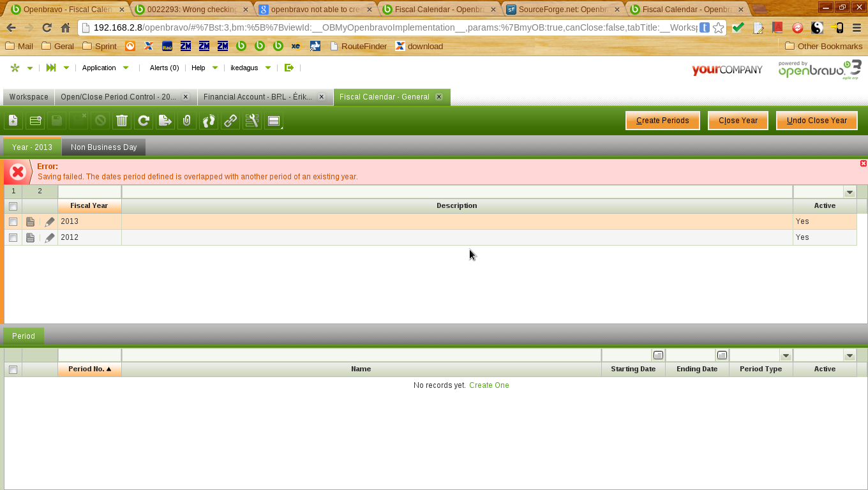
Task: Open the saved views layout icon
Action: pos(274,121)
